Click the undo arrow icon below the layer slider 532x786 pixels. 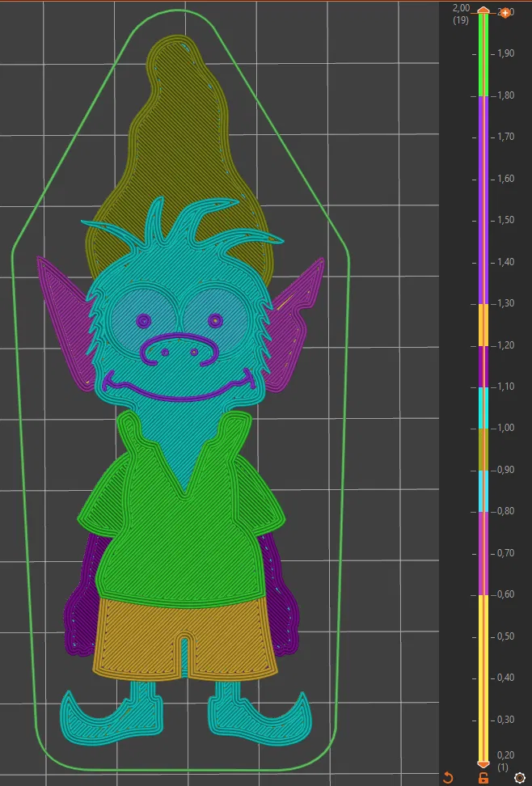[x=448, y=777]
